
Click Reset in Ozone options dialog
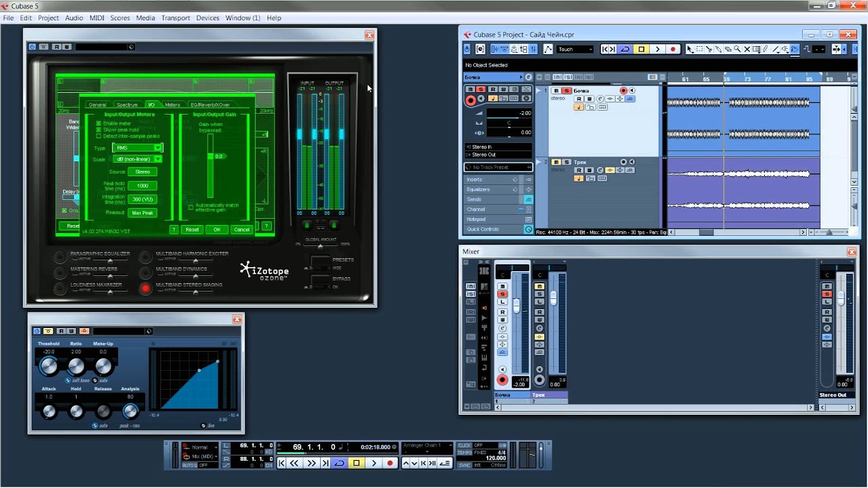pos(193,230)
